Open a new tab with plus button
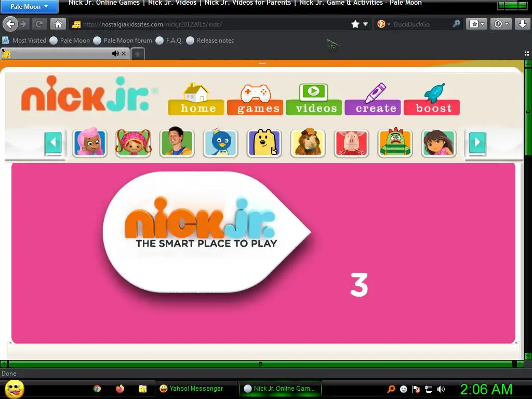 point(138,54)
